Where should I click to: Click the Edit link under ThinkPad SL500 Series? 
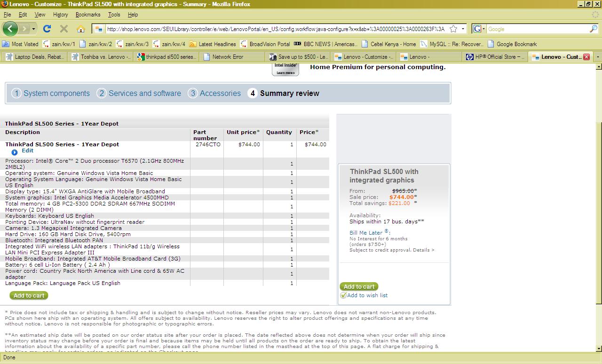click(27, 150)
